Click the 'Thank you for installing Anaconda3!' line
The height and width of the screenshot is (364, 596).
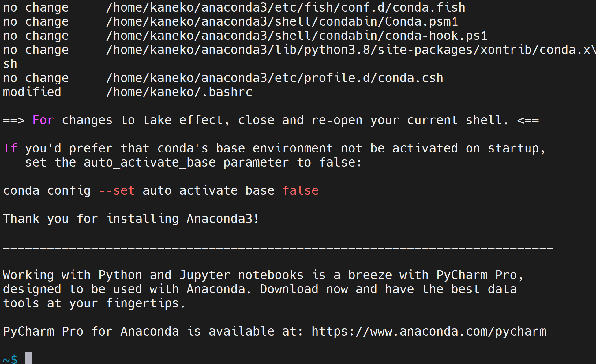click(131, 219)
